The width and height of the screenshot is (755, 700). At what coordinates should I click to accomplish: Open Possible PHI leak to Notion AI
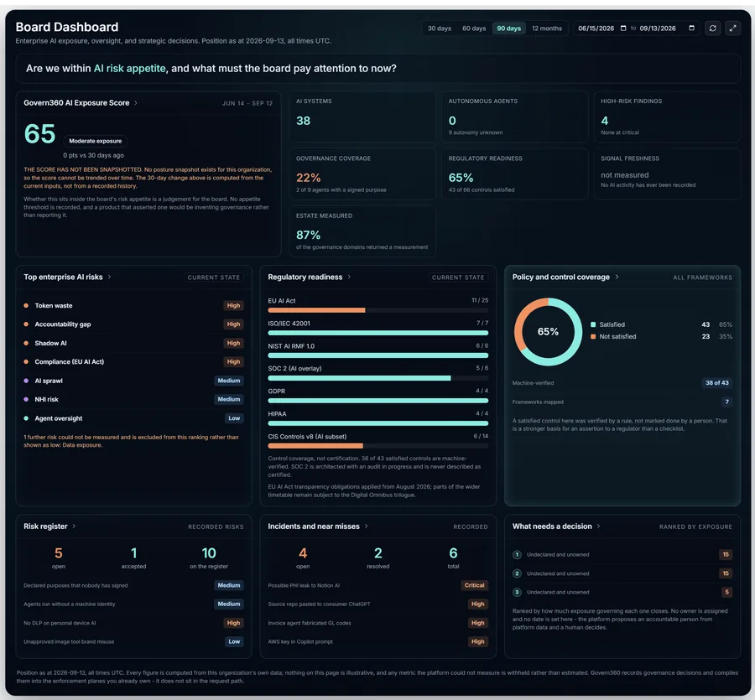(378, 585)
